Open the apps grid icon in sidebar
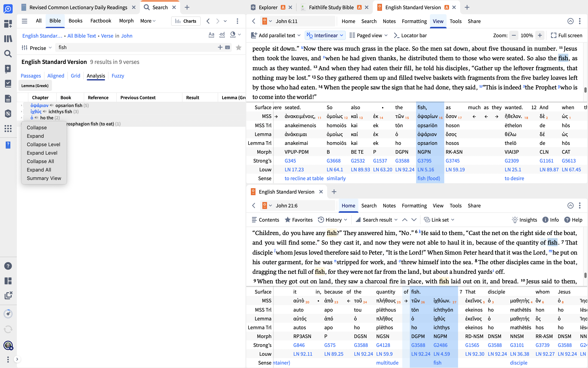Image resolution: width=588 pixels, height=368 pixels. coord(8,129)
